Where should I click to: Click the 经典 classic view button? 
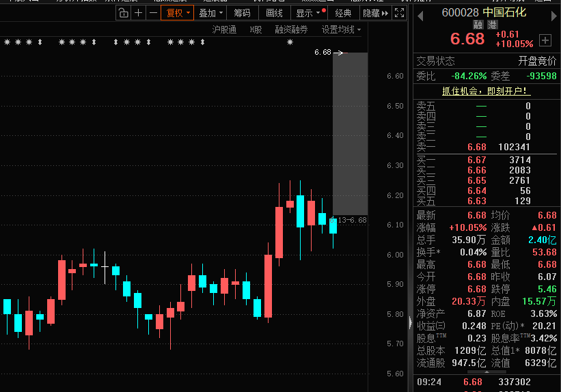[x=343, y=12]
